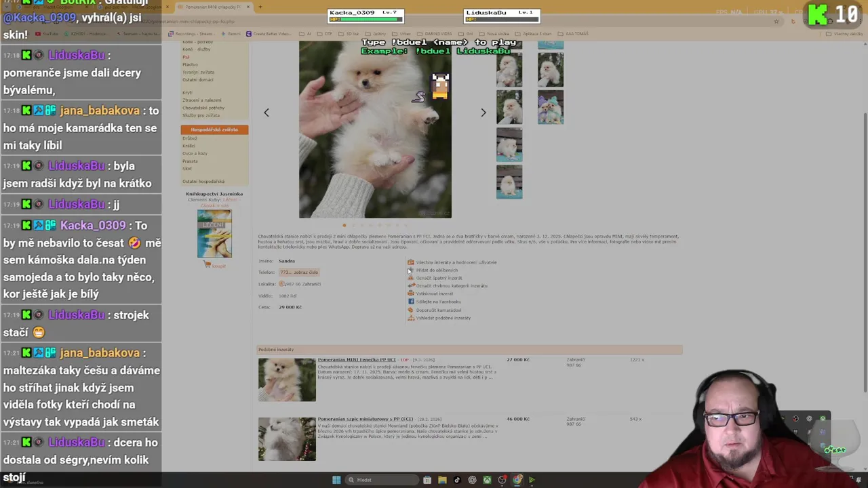Image resolution: width=868 pixels, height=488 pixels.
Task: Open ChatGPT from the taskbar
Action: [x=472, y=480]
